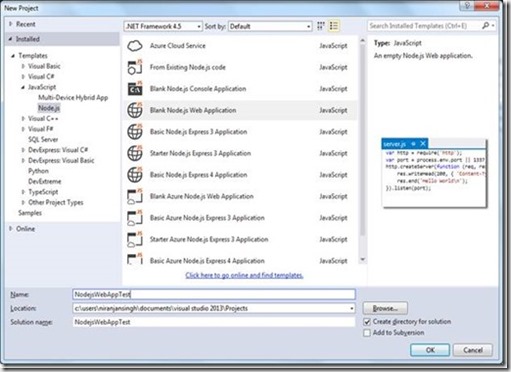Open the search options dropdown arrow
Viewport: 511px width, 372px height.
493,26
